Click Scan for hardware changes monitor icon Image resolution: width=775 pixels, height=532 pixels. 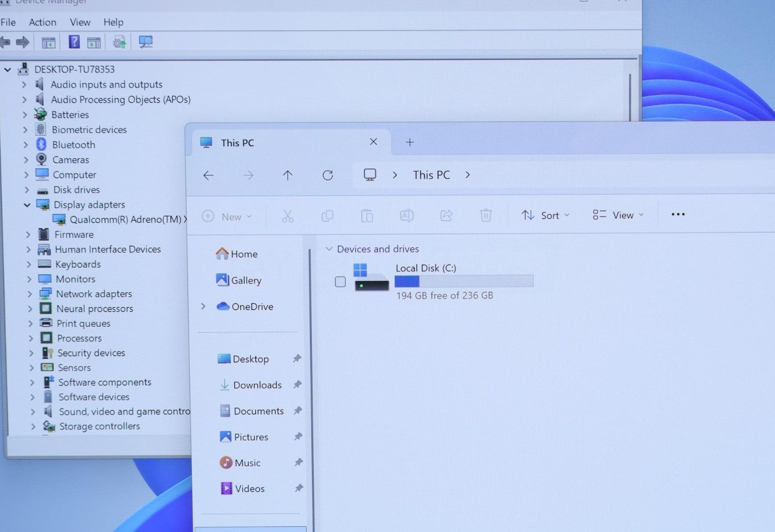point(145,42)
